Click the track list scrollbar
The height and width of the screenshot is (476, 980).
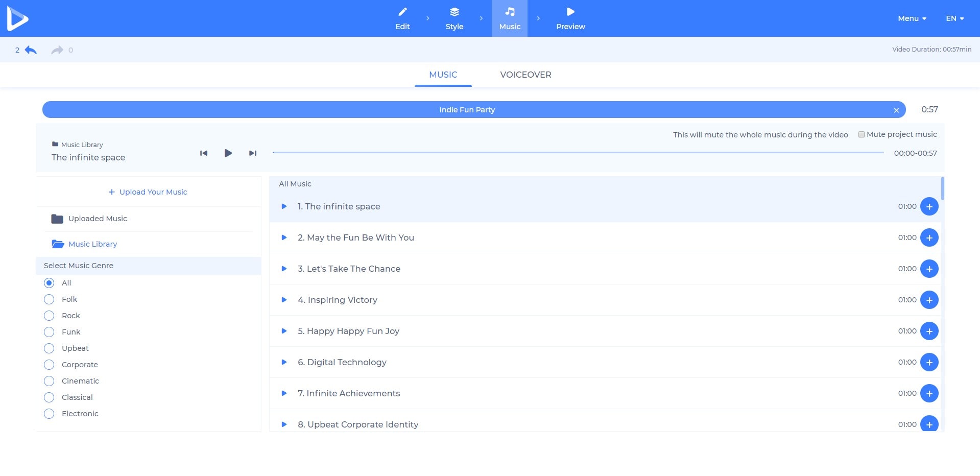[942, 189]
